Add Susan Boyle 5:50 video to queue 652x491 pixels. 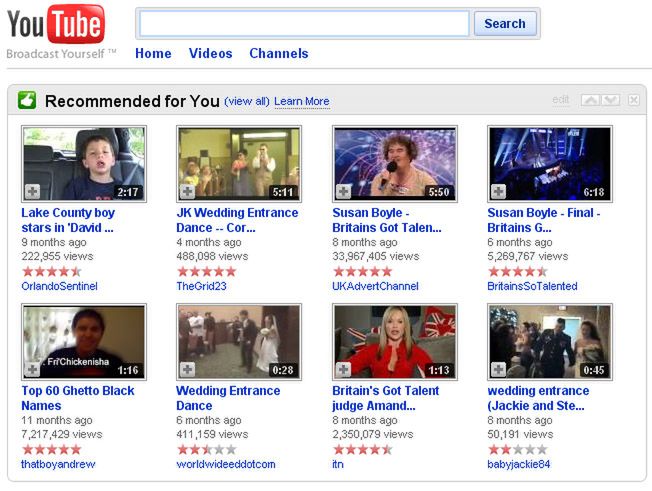[343, 192]
